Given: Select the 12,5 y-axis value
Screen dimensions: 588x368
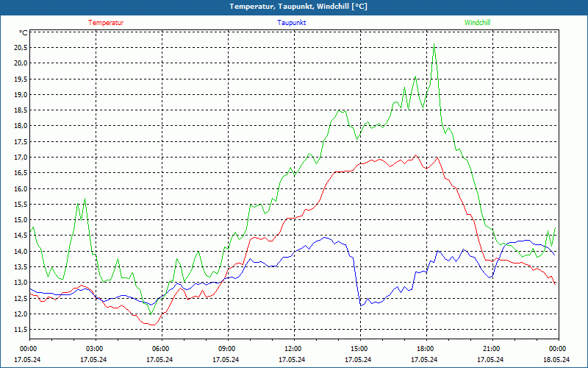Looking at the screenshot, I should (x=21, y=298).
